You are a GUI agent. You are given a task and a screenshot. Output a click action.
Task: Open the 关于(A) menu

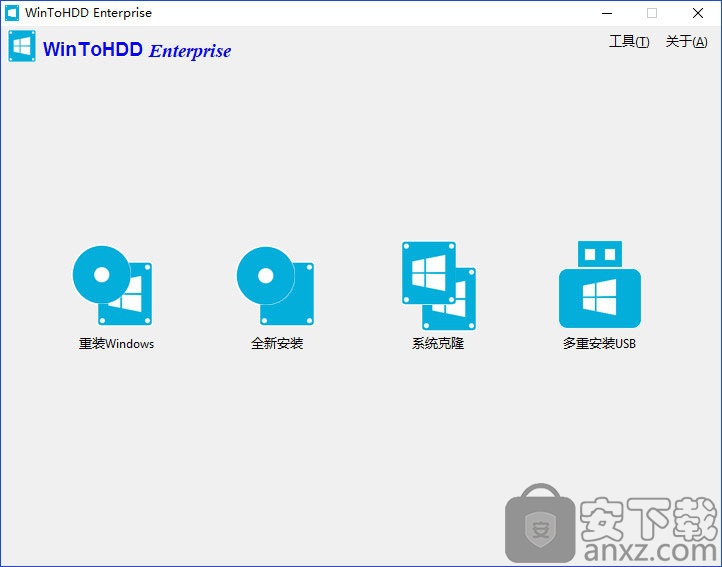pyautogui.click(x=686, y=42)
